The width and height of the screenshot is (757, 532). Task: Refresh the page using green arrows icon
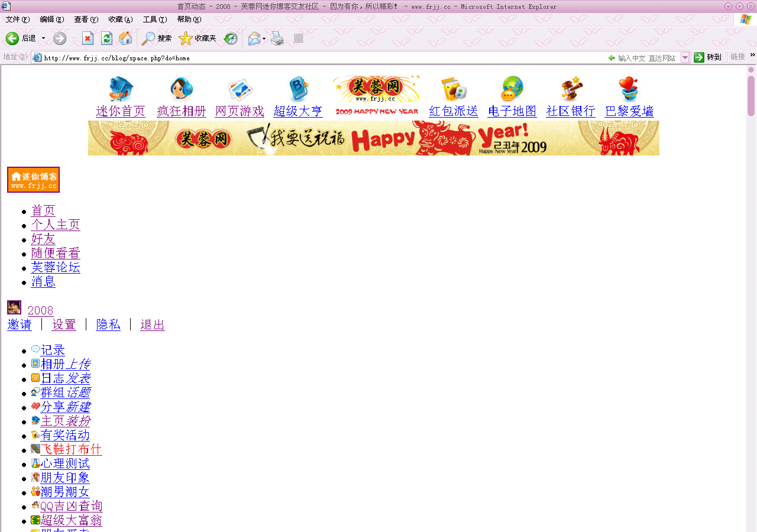(106, 38)
